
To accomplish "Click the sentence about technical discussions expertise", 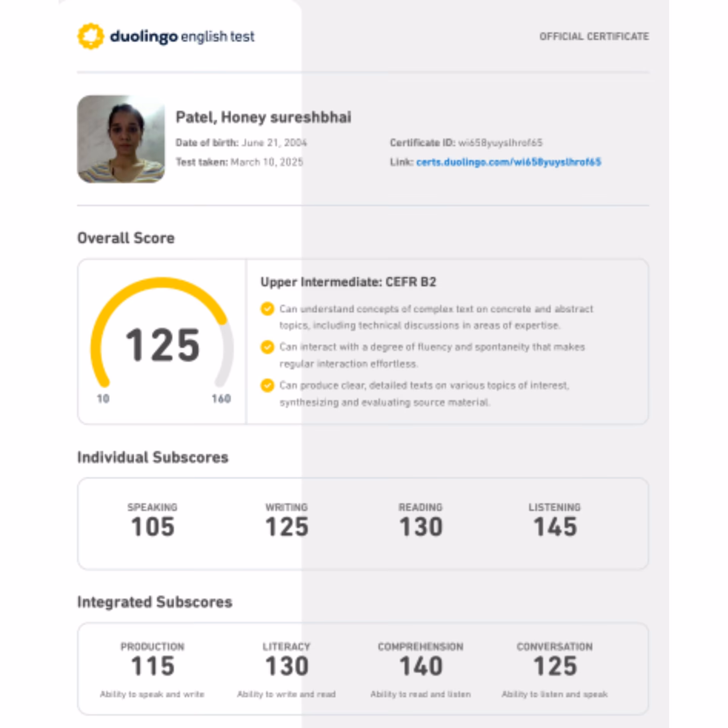I will (x=436, y=317).
